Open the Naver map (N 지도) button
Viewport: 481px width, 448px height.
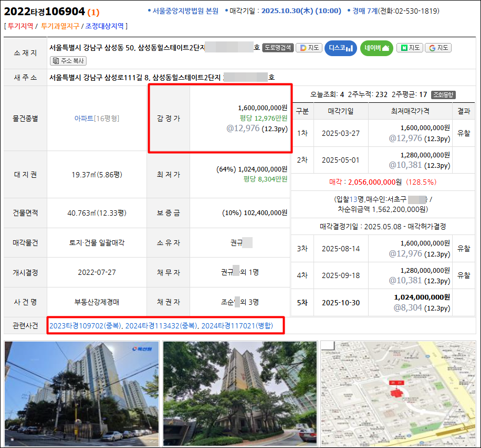coord(410,48)
